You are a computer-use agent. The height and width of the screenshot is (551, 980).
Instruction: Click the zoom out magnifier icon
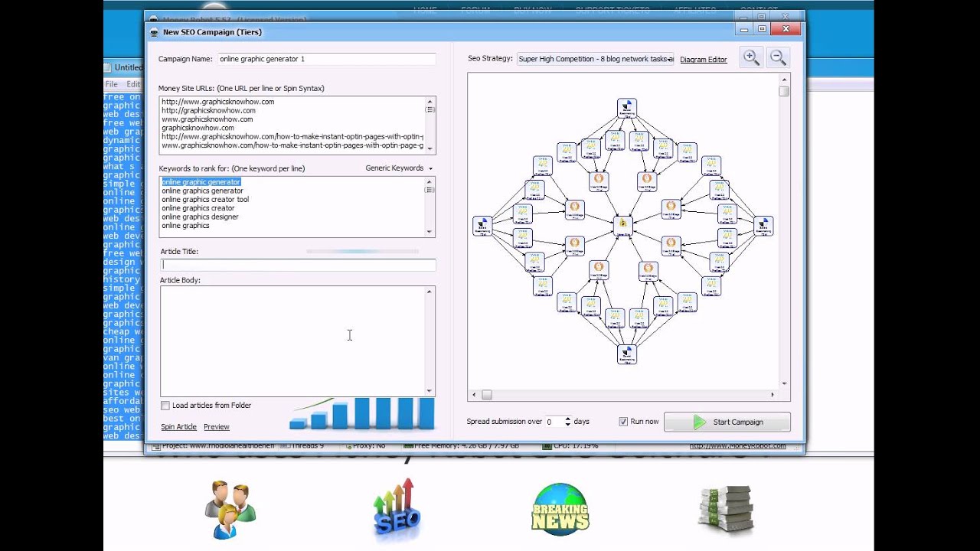point(777,58)
